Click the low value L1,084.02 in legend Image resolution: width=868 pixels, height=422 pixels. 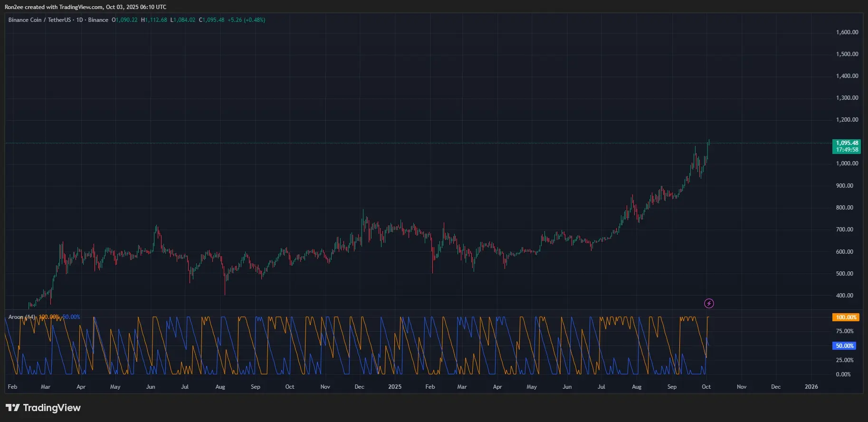point(183,20)
